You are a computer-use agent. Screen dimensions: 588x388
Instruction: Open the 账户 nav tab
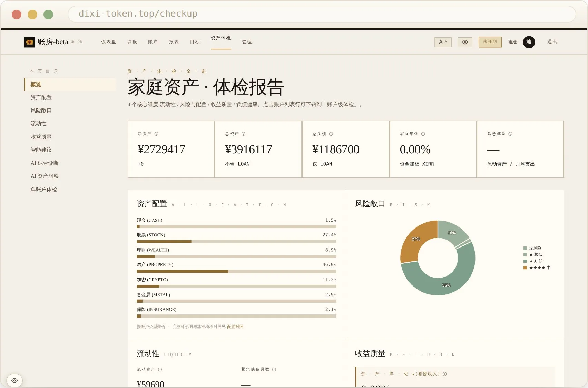pyautogui.click(x=153, y=42)
